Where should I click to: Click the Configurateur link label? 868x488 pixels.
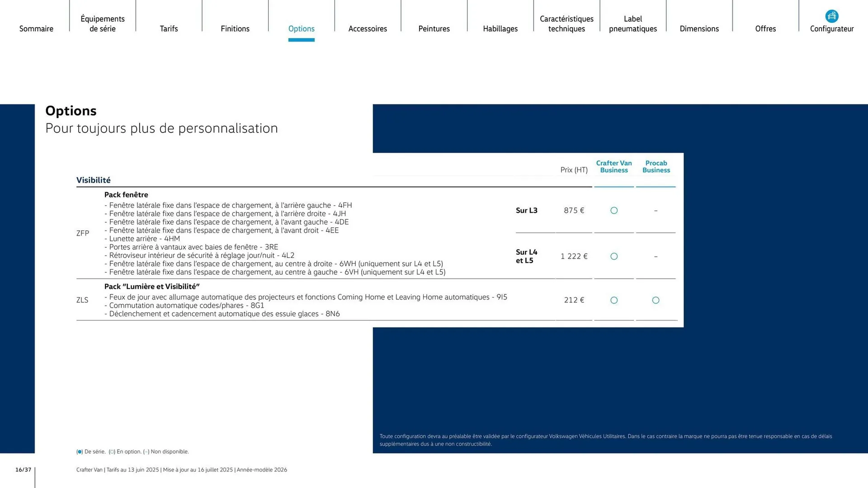[x=831, y=29]
